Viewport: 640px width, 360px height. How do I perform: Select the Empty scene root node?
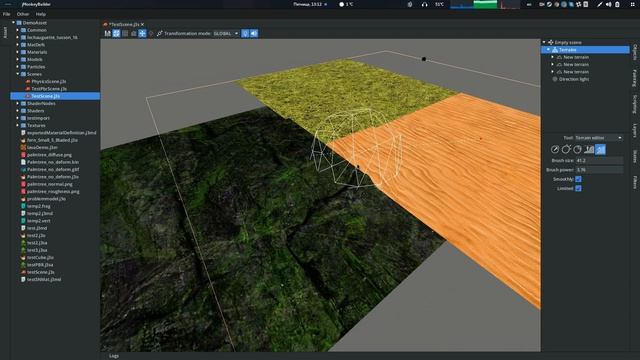click(565, 42)
